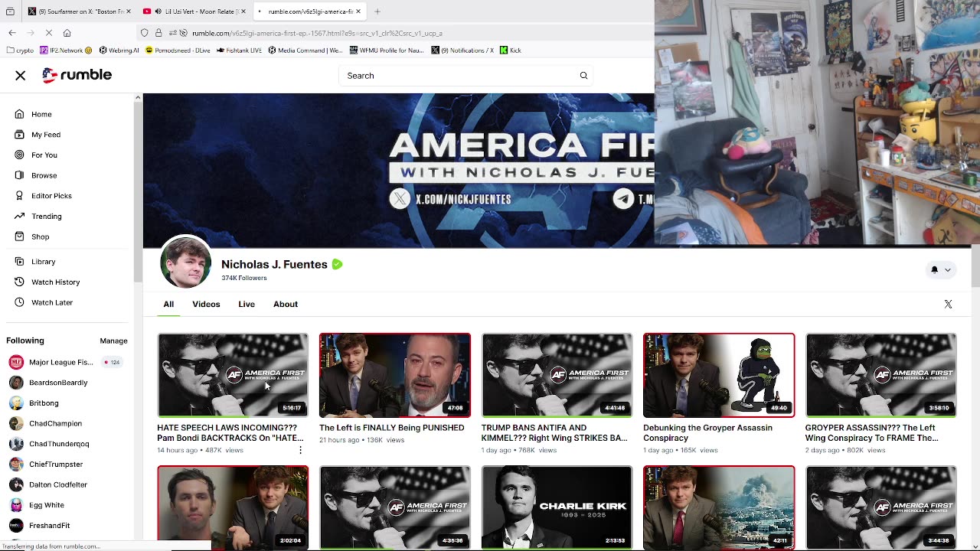Open the crypto bookmark folder
980x551 pixels.
coord(20,51)
